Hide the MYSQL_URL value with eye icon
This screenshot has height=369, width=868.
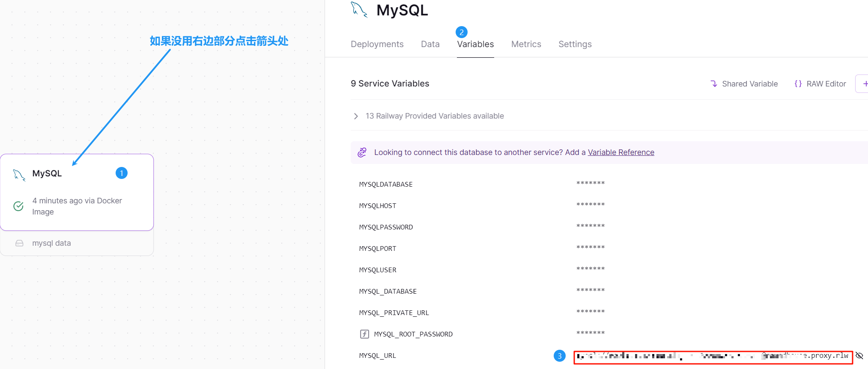[859, 356]
